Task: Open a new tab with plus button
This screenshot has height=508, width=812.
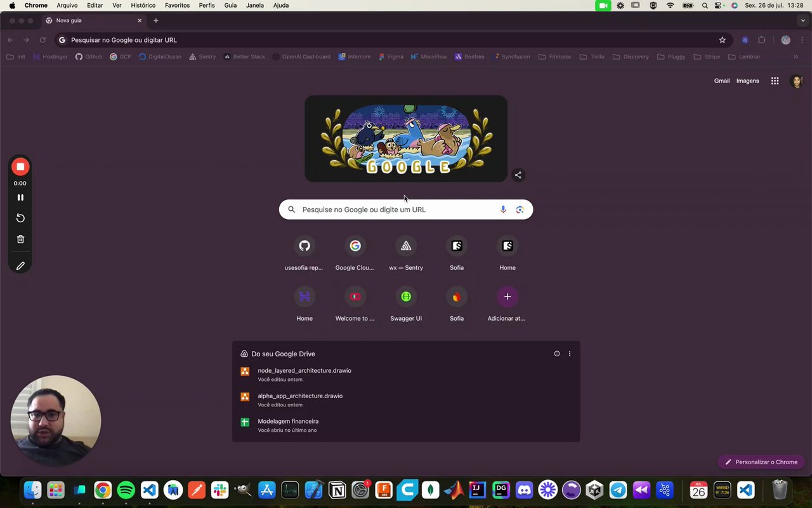Action: click(156, 20)
